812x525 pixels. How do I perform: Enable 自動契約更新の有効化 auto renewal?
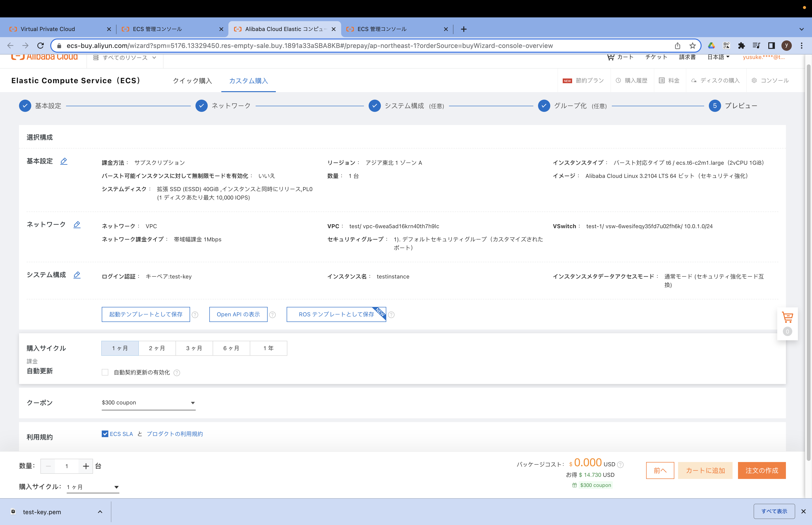(x=105, y=372)
